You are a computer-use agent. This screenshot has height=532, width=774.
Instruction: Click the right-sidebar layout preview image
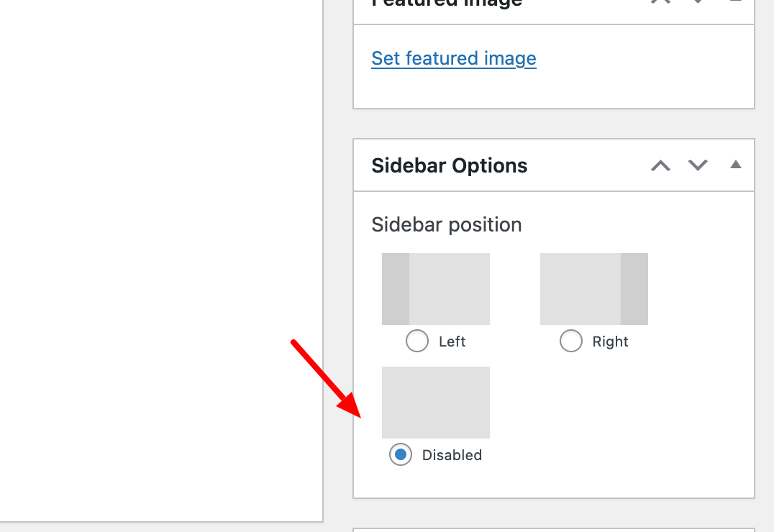click(594, 288)
